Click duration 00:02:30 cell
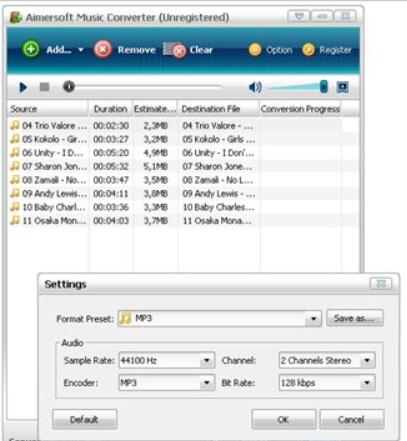The width and height of the screenshot is (407, 441). (x=111, y=126)
